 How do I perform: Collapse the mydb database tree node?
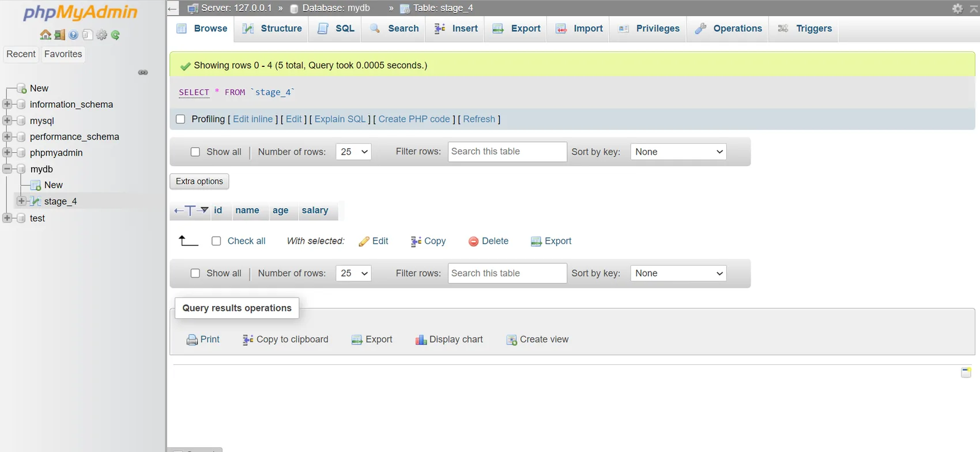(x=7, y=169)
